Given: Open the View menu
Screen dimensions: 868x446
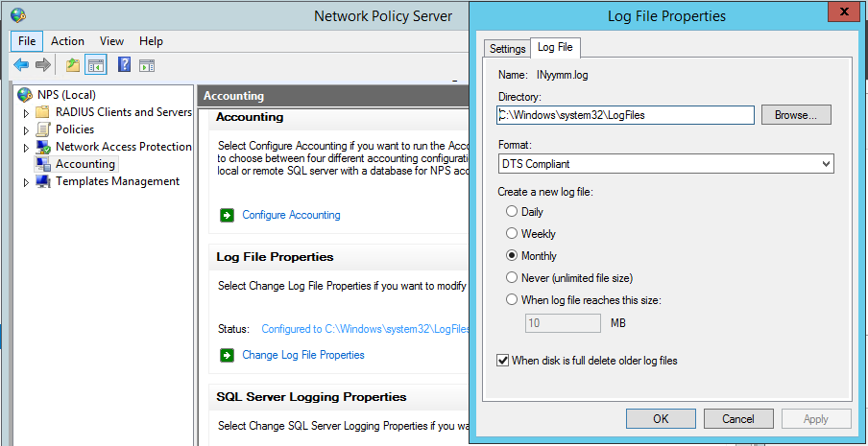Looking at the screenshot, I should [x=111, y=41].
